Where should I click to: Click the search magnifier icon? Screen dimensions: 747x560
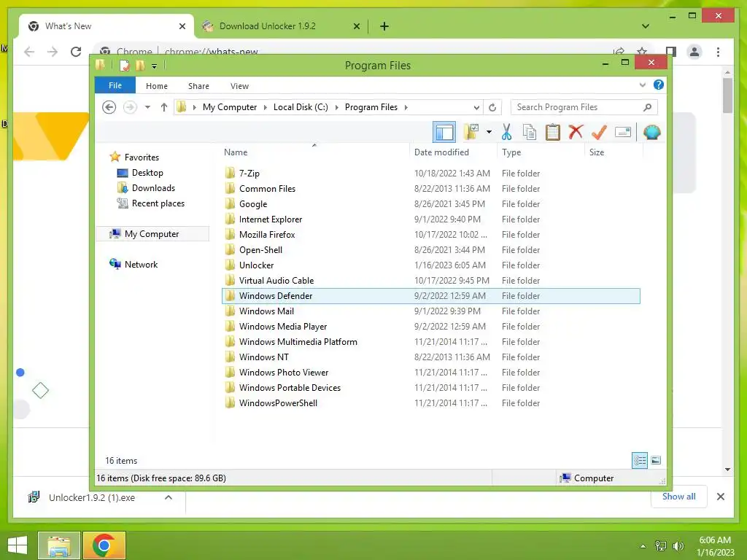click(647, 107)
